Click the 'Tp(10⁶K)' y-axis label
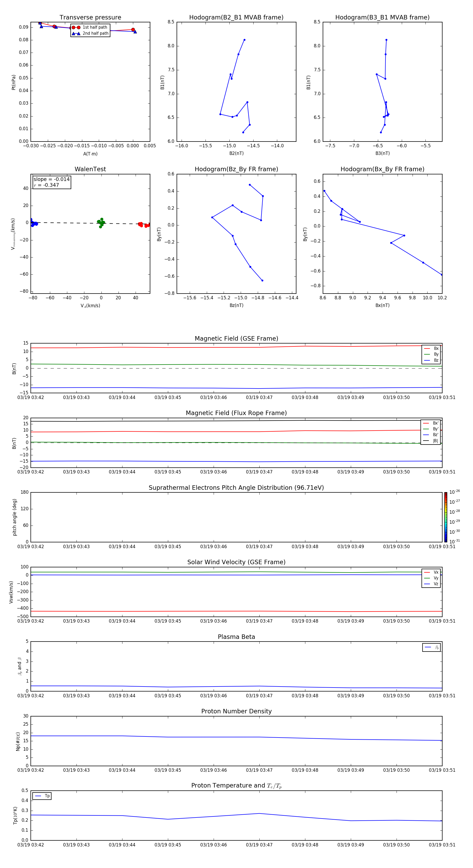This screenshot has height=868, width=473. (15, 815)
